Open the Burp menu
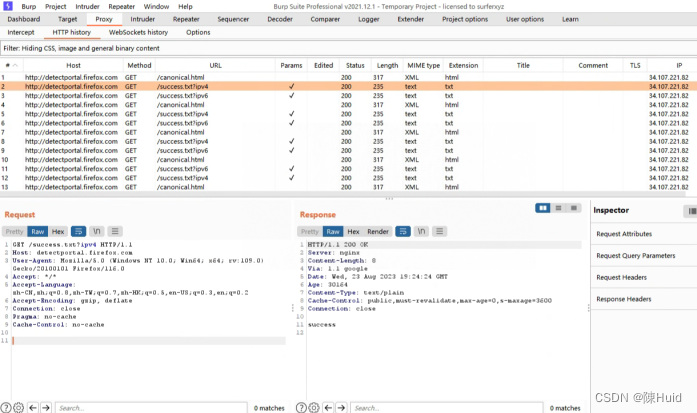Screen dimensions: 697x413 point(29,6)
